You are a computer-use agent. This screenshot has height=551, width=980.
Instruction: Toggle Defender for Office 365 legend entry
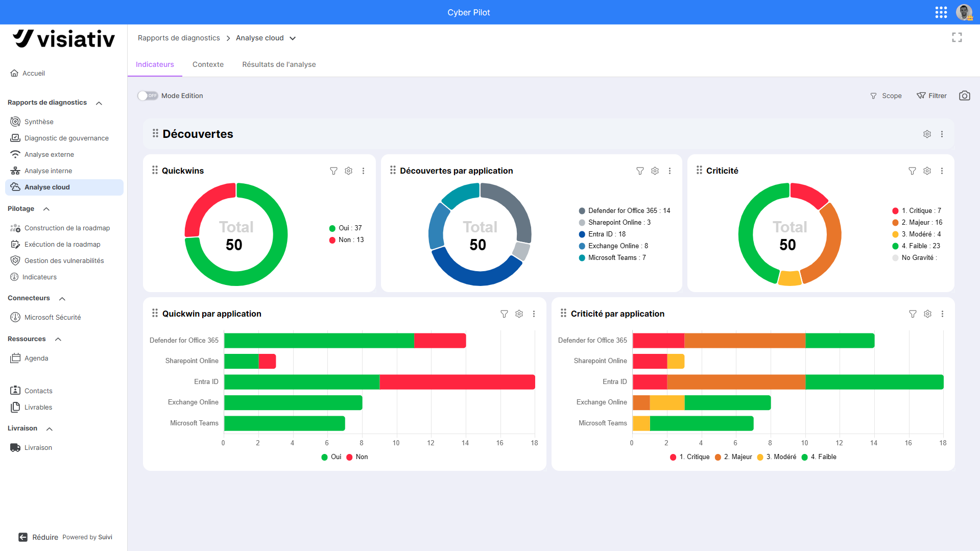click(x=624, y=211)
